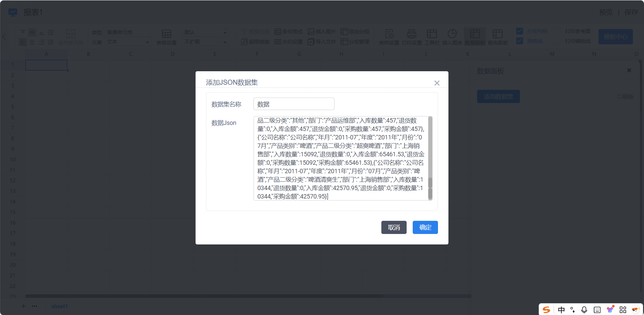Click the microphone icon in the IME bar
Screen dimensions: 644x315
pos(584,310)
